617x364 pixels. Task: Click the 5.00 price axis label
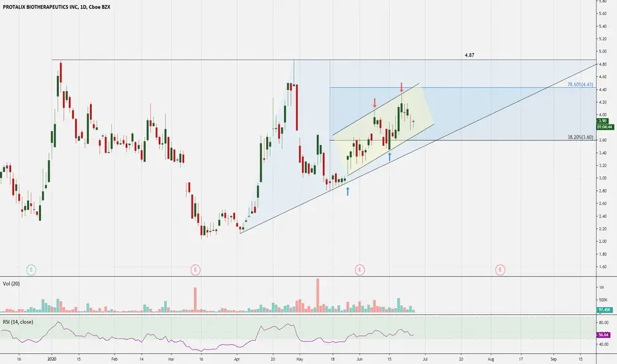pos(602,52)
